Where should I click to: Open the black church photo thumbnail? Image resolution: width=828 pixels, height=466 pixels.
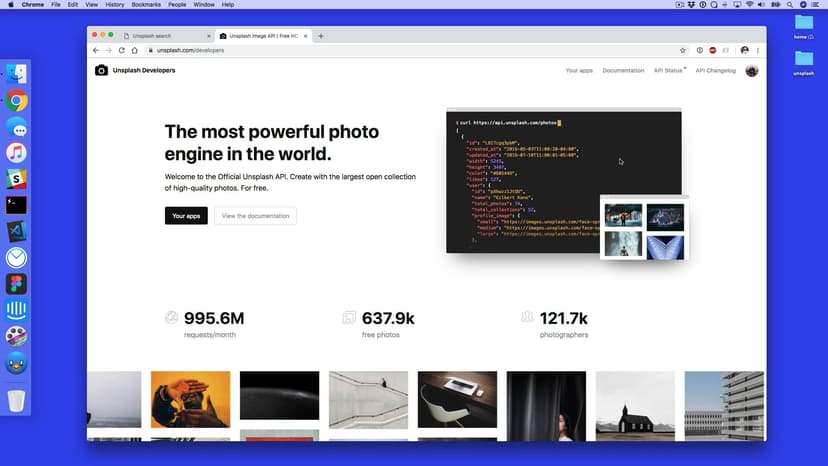point(635,406)
